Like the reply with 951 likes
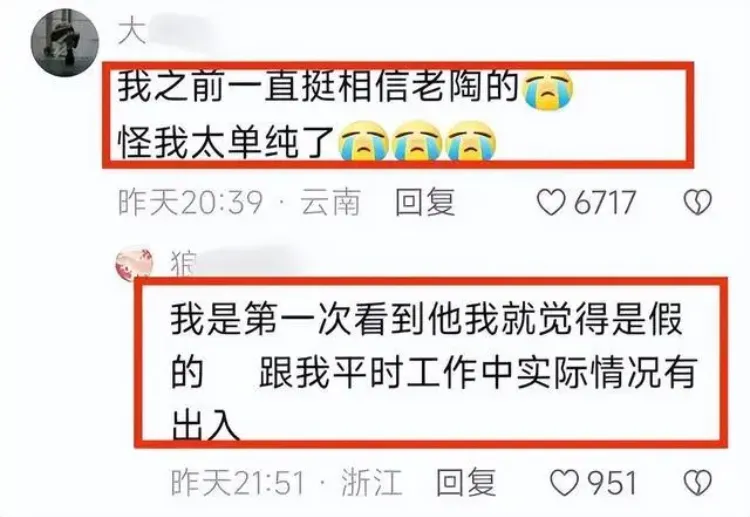This screenshot has height=517, width=750. pyautogui.click(x=564, y=483)
